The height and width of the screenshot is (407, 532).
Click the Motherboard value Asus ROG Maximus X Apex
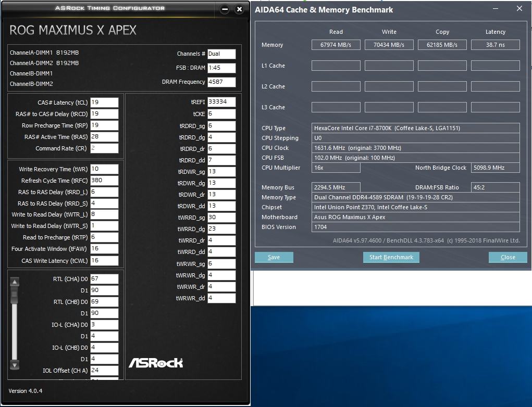(416, 217)
